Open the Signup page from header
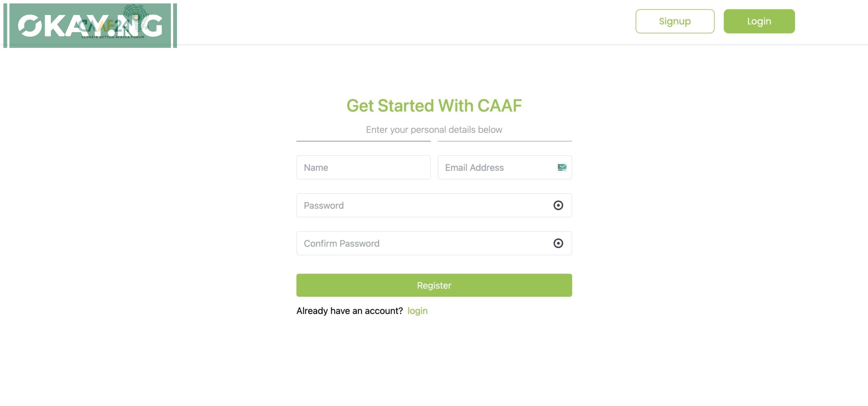Image resolution: width=868 pixels, height=406 pixels. click(x=675, y=21)
